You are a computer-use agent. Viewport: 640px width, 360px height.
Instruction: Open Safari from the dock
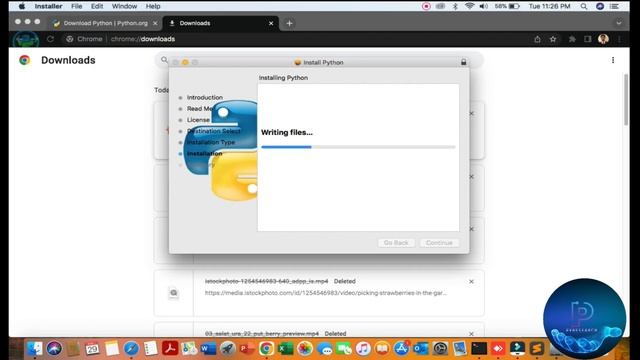tap(131, 349)
